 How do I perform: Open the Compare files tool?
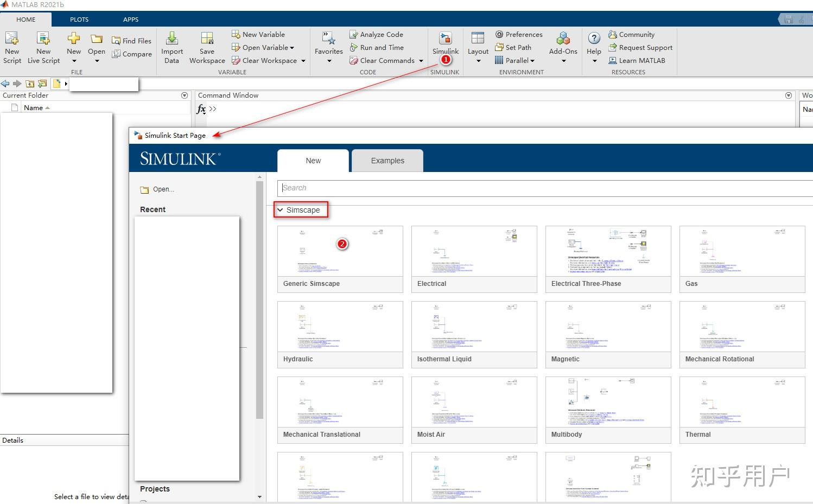131,54
